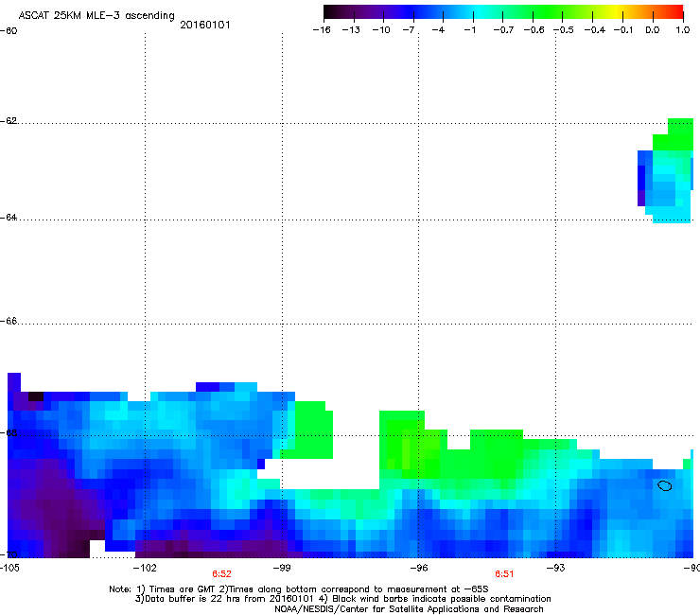Click the longitude label -96
Image resolution: width=700 pixels, height=615 pixels.
(x=419, y=568)
